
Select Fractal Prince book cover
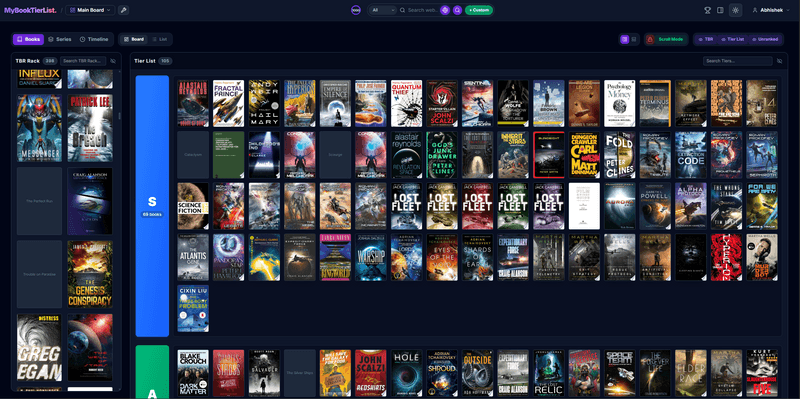tap(228, 103)
